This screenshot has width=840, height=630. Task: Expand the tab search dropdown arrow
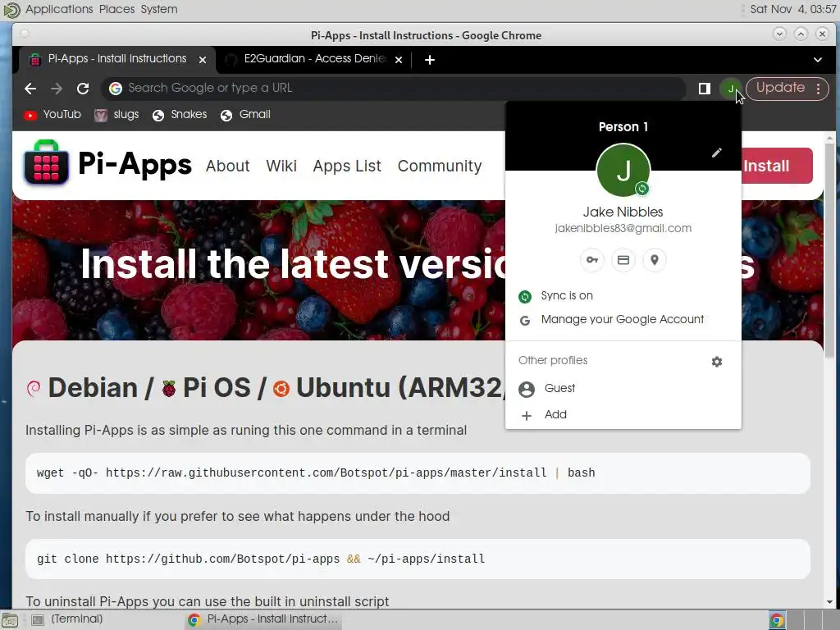point(818,60)
